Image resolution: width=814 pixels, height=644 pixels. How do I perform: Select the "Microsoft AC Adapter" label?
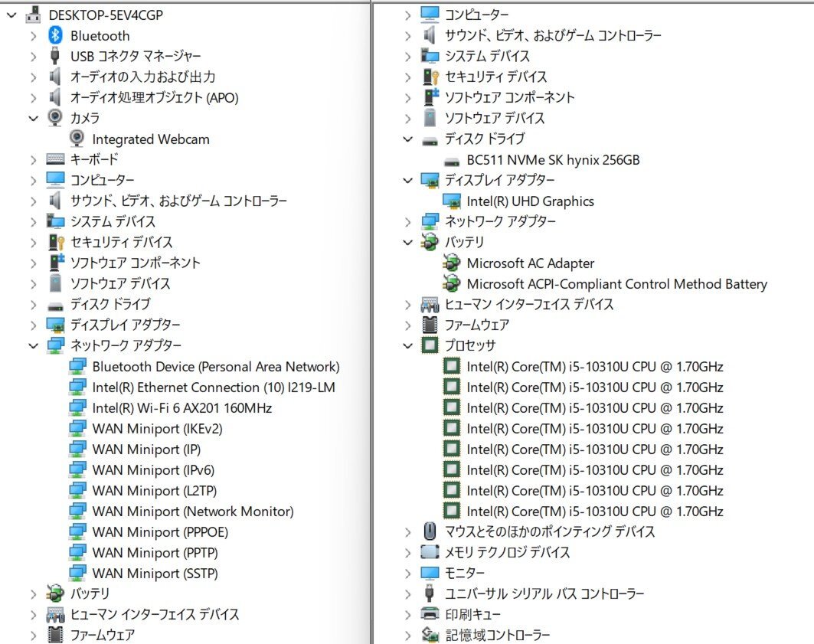(x=530, y=263)
